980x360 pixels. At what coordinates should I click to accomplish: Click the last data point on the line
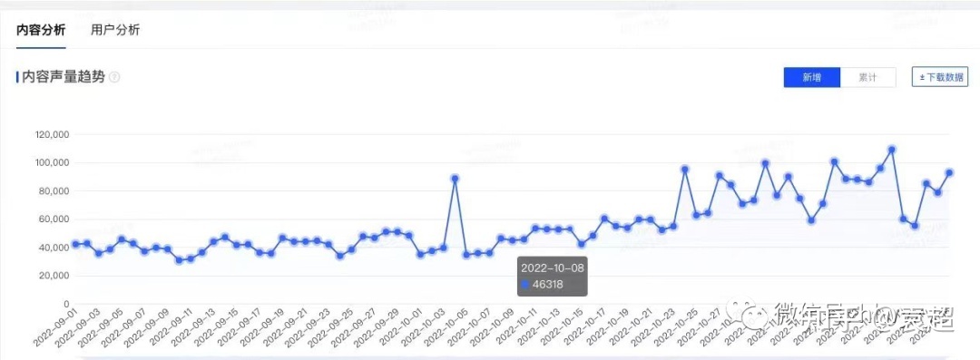point(949,173)
